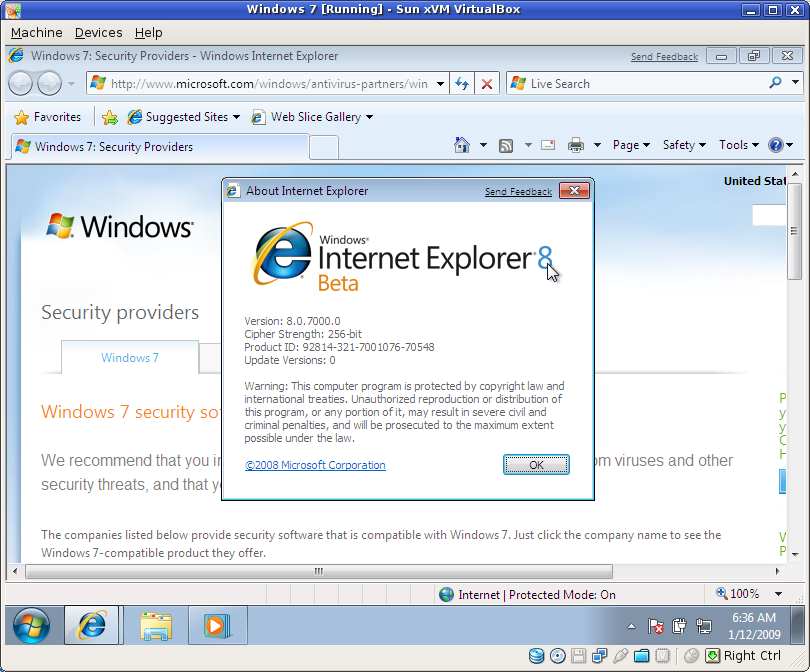Open the Favorites panel with the star icon
The height and width of the screenshot is (672, 810).
[19, 117]
